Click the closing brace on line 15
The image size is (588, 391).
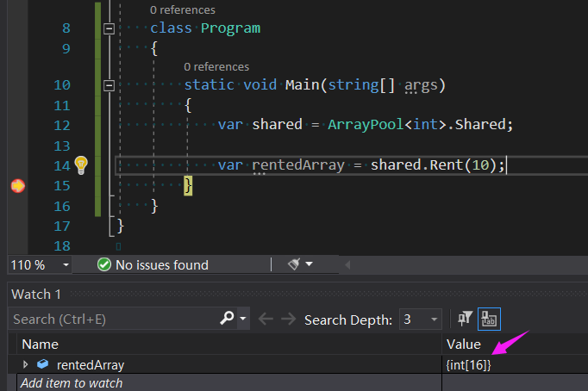pos(188,186)
